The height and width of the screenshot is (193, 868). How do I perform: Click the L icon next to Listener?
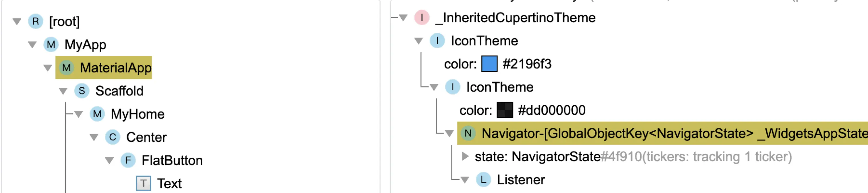483,180
